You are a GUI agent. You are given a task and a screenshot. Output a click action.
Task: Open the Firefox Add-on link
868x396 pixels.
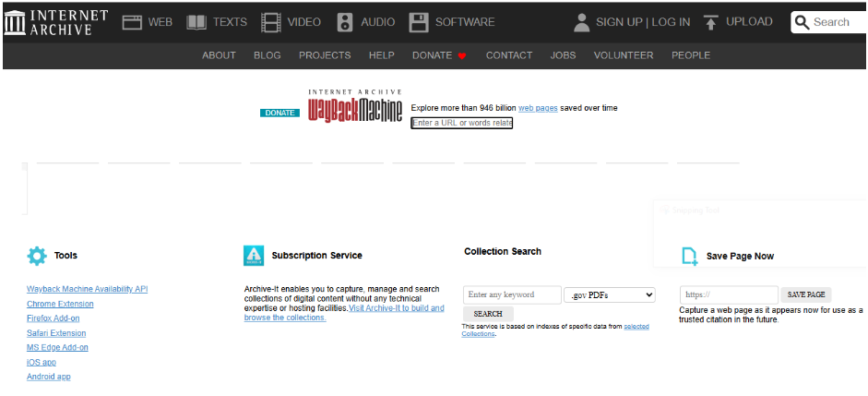click(x=54, y=318)
